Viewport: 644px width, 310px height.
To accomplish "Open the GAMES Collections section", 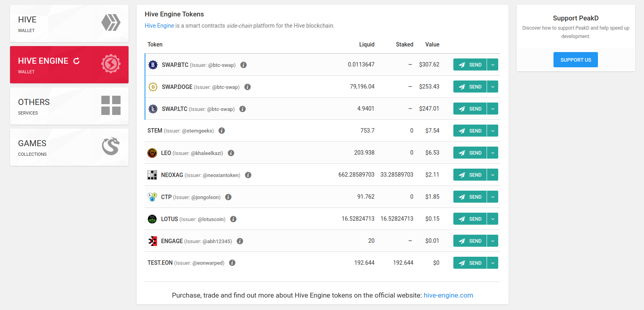I will tap(69, 147).
